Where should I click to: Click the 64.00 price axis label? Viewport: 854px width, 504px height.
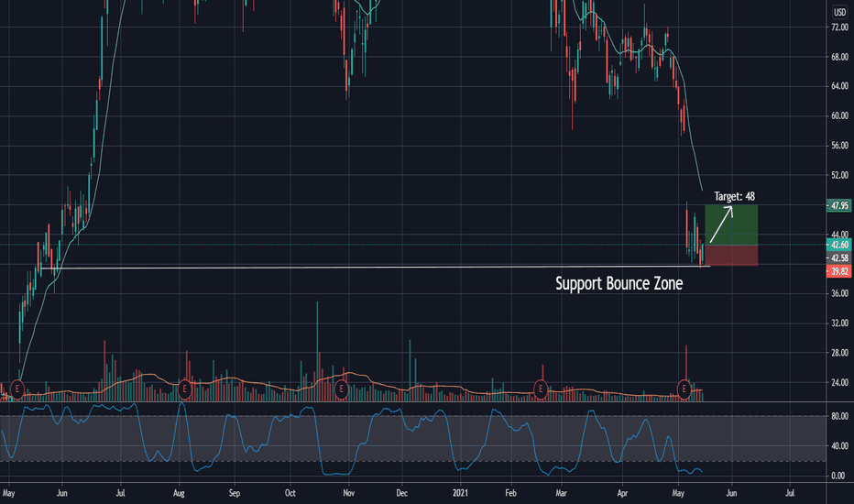pyautogui.click(x=839, y=86)
